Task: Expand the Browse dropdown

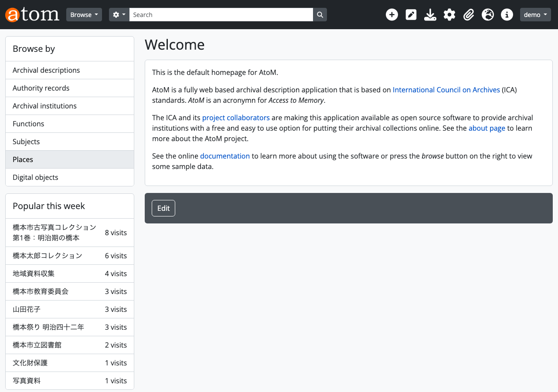Action: tap(84, 15)
